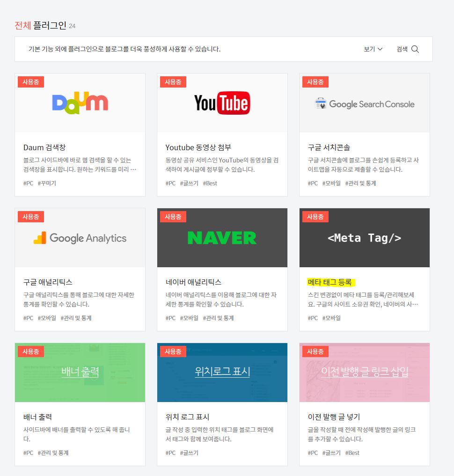The image size is (454, 476).
Task: Click #관리 및 통계 tag on 구글 서치콘솔
Action: 360,183
